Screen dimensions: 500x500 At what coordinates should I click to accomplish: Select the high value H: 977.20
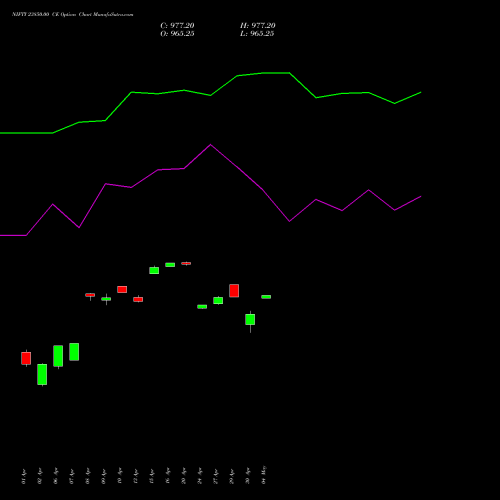258,26
